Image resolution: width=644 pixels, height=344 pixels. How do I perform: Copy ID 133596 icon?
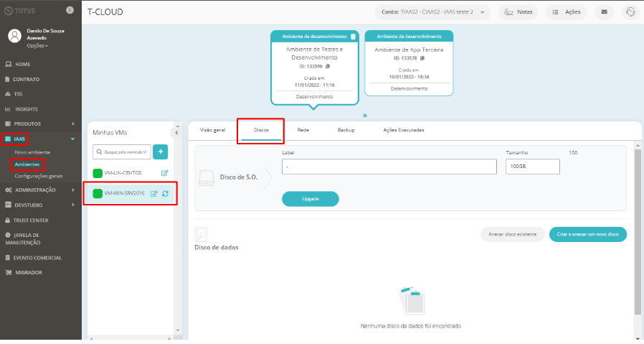point(328,66)
